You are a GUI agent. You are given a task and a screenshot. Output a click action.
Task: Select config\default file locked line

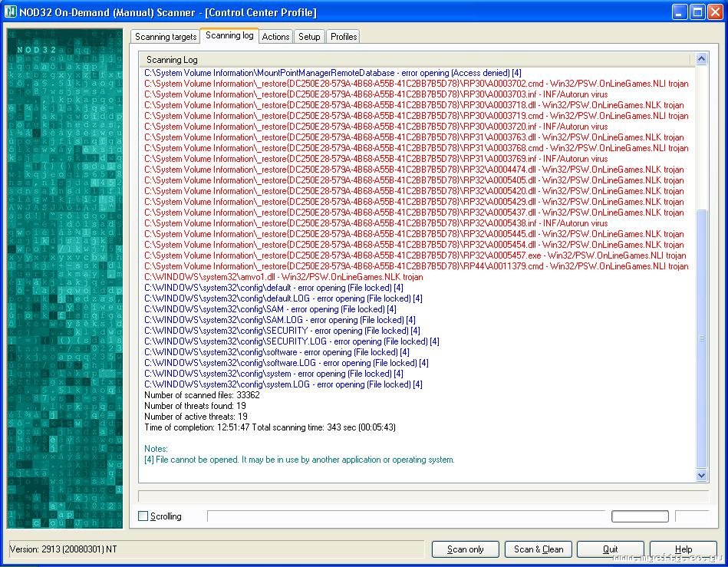[x=273, y=288]
